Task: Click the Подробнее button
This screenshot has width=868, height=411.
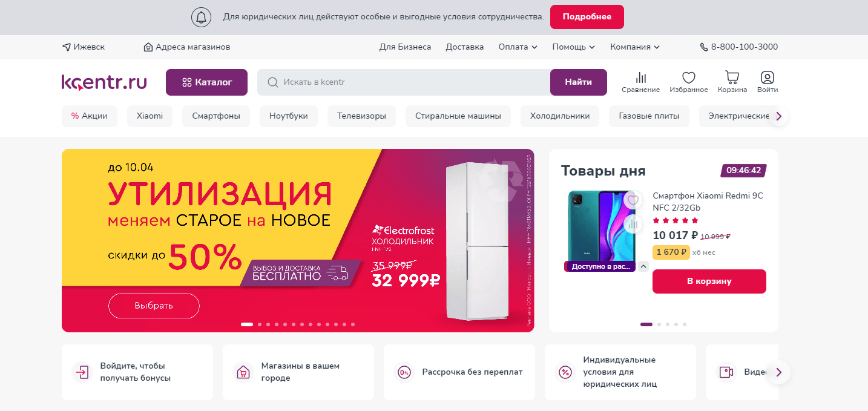Action: (587, 17)
